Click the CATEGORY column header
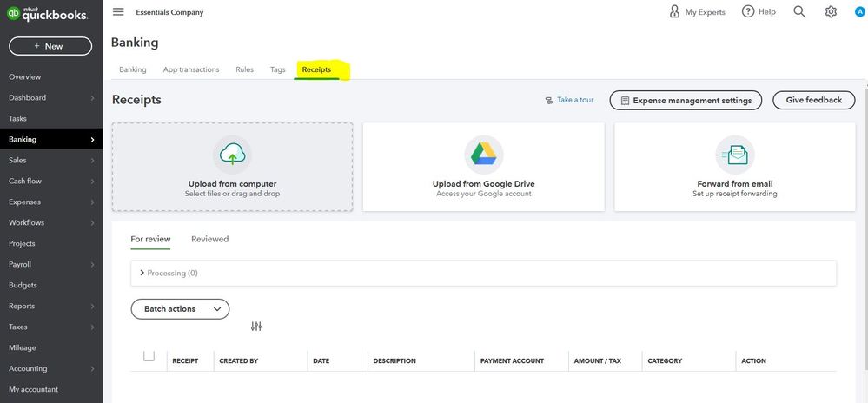The height and width of the screenshot is (403, 868). click(x=665, y=361)
